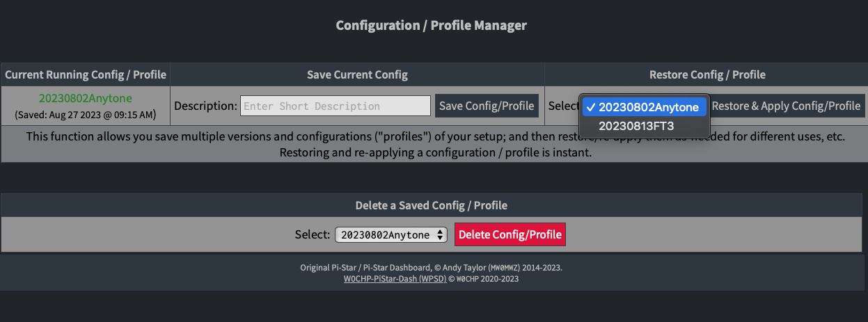Open the delete profile Select dropdown
Viewport: 868px width, 322px height.
click(390, 234)
